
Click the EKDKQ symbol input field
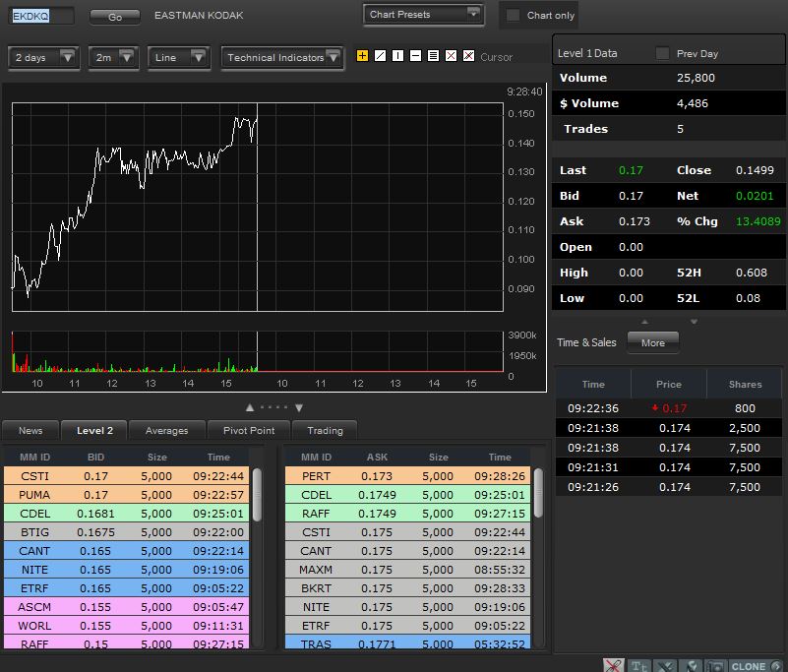click(42, 16)
